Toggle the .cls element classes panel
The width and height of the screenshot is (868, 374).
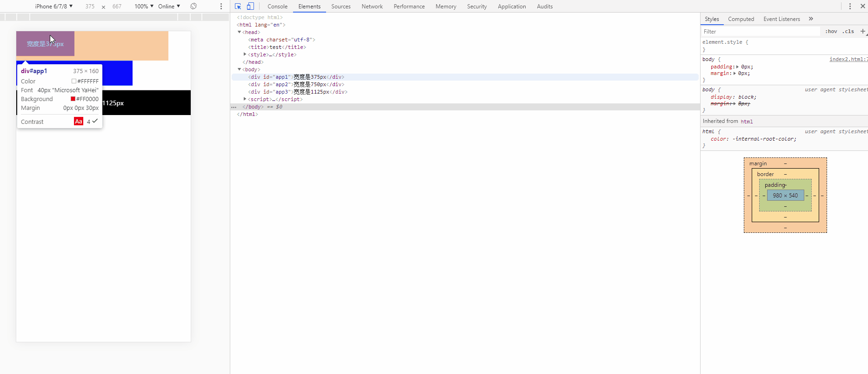(x=848, y=31)
